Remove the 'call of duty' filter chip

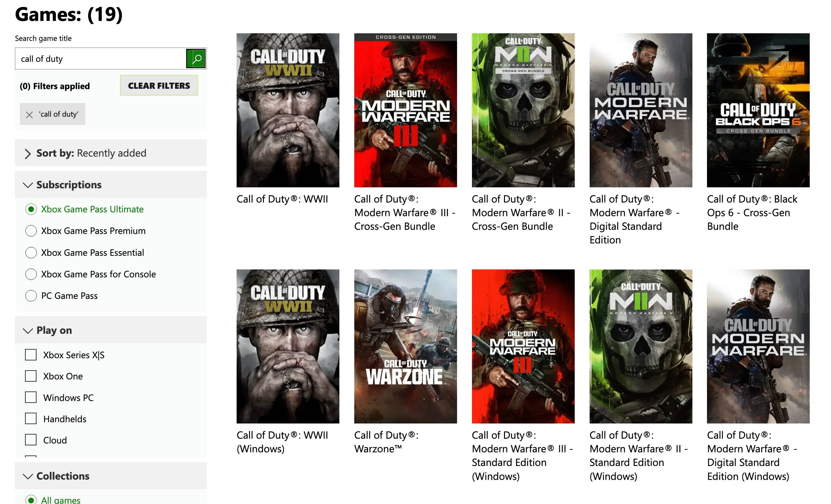tap(30, 114)
